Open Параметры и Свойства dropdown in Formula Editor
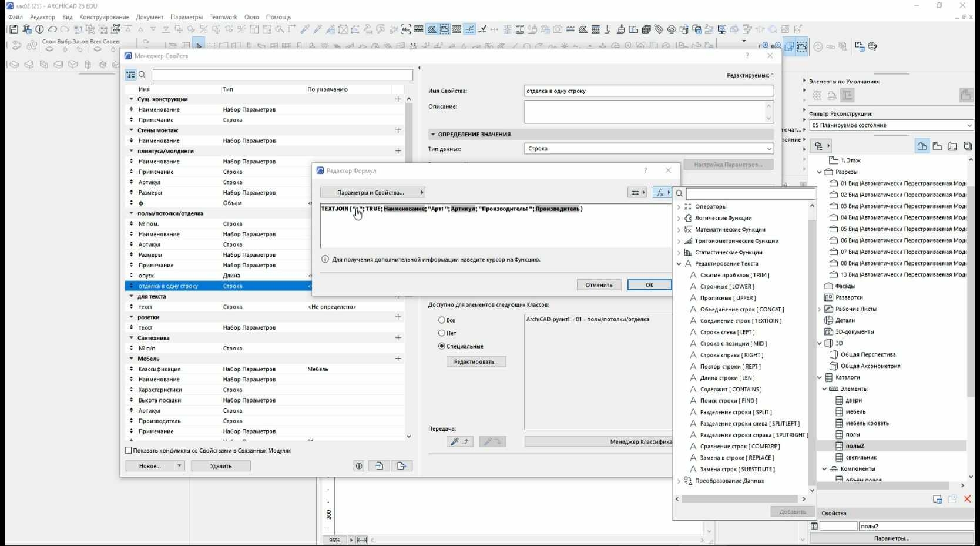The width and height of the screenshot is (980, 546). point(372,192)
